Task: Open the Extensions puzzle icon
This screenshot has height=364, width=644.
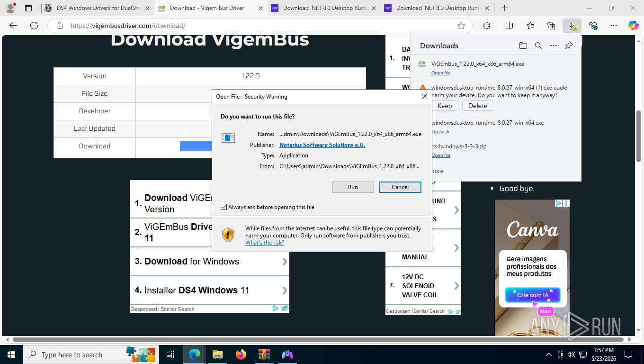Action: pyautogui.click(x=486, y=26)
